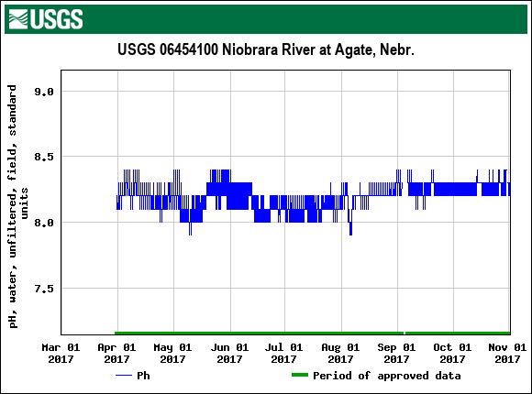Click the 9.0 y-axis label
The image size is (532, 394).
pos(44,92)
